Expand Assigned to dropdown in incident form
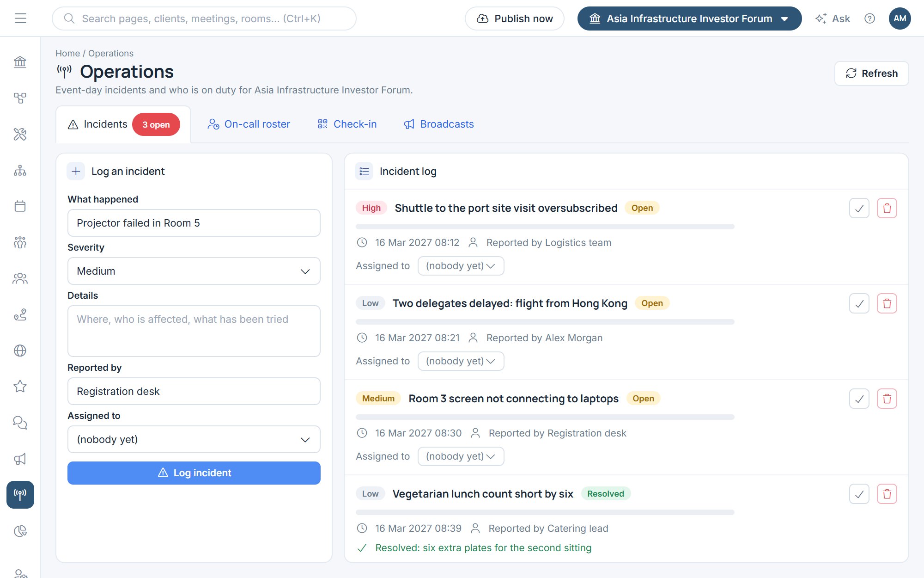This screenshot has height=578, width=924. pos(194,439)
